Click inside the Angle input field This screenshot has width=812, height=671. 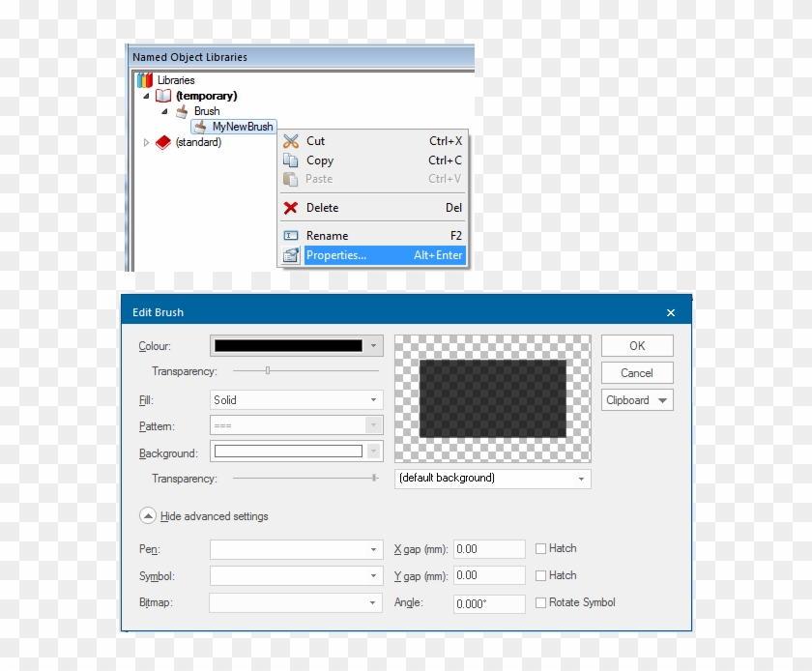pyautogui.click(x=488, y=602)
